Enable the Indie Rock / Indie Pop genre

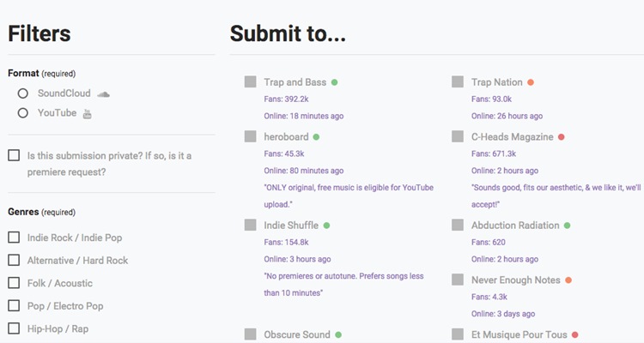click(14, 238)
